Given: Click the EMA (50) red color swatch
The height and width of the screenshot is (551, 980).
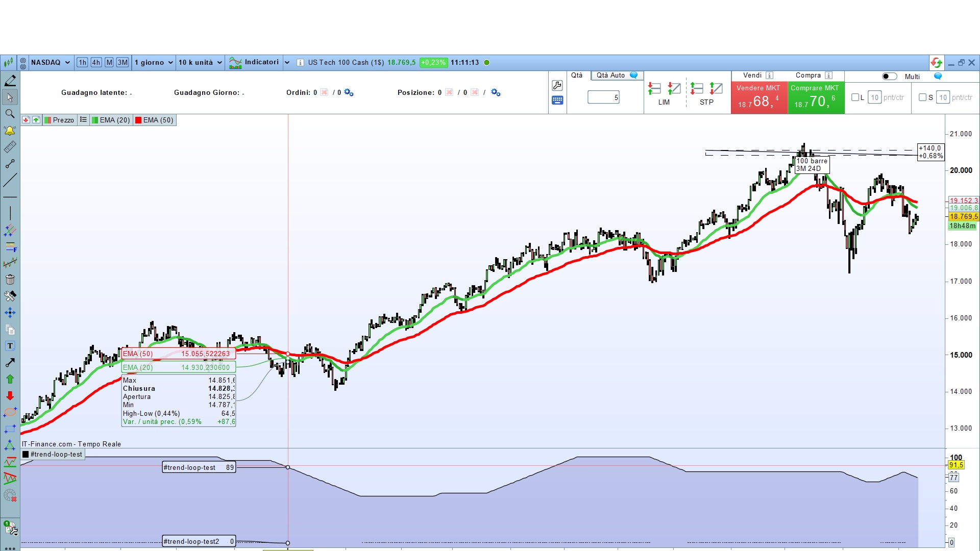Looking at the screenshot, I should tap(138, 120).
